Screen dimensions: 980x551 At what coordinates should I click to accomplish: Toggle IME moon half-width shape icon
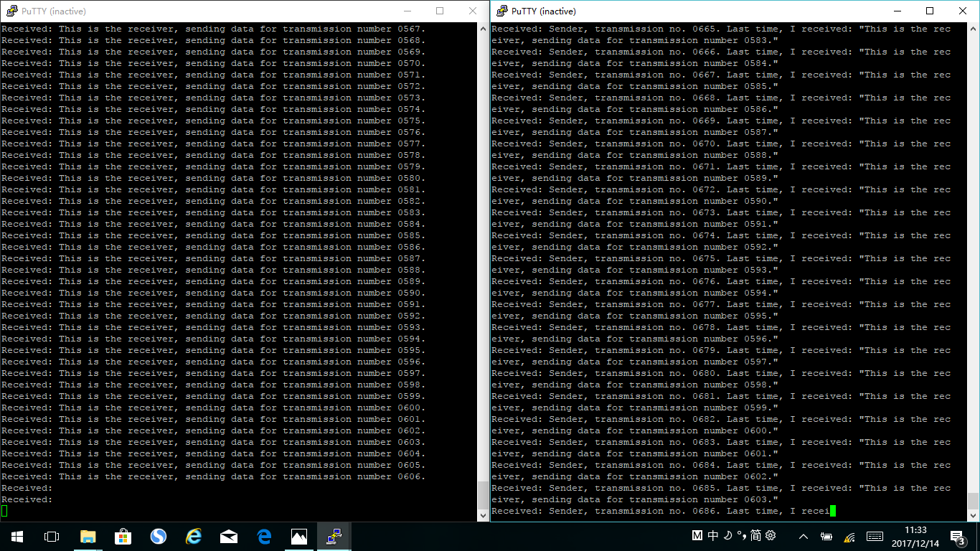click(727, 535)
